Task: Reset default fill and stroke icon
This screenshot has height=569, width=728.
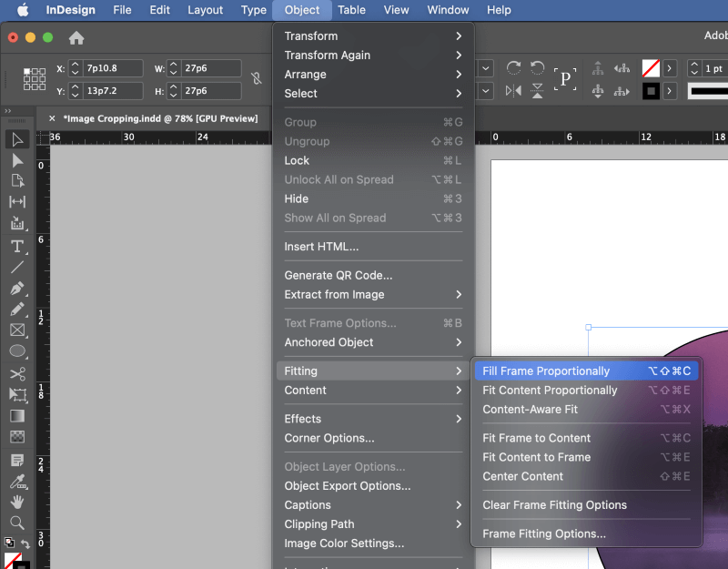Action: (9, 542)
